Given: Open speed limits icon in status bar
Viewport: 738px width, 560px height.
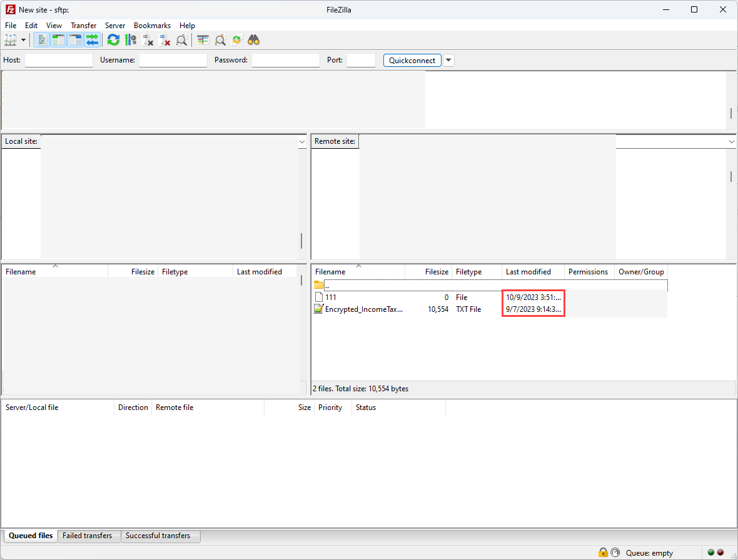Looking at the screenshot, I should click(x=615, y=552).
